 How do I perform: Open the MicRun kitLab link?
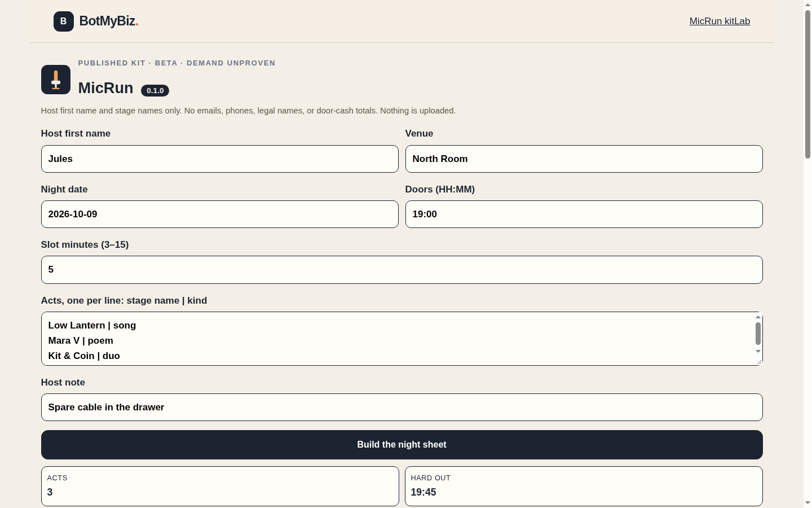coord(720,21)
